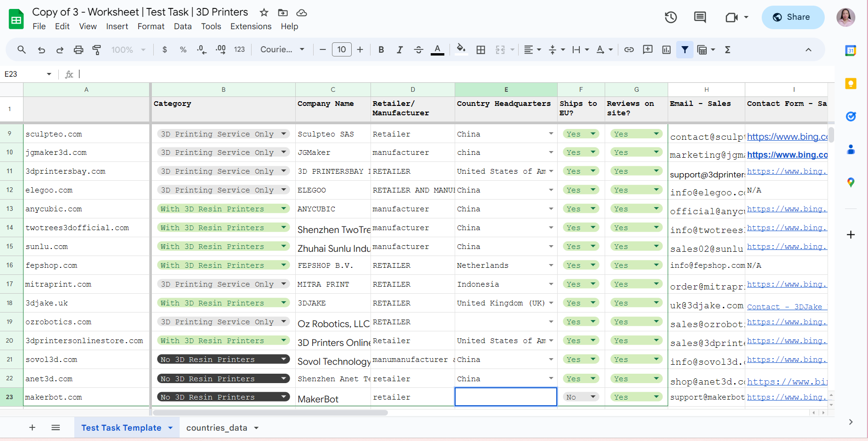Insert a chart
868x441 pixels.
(x=666, y=49)
